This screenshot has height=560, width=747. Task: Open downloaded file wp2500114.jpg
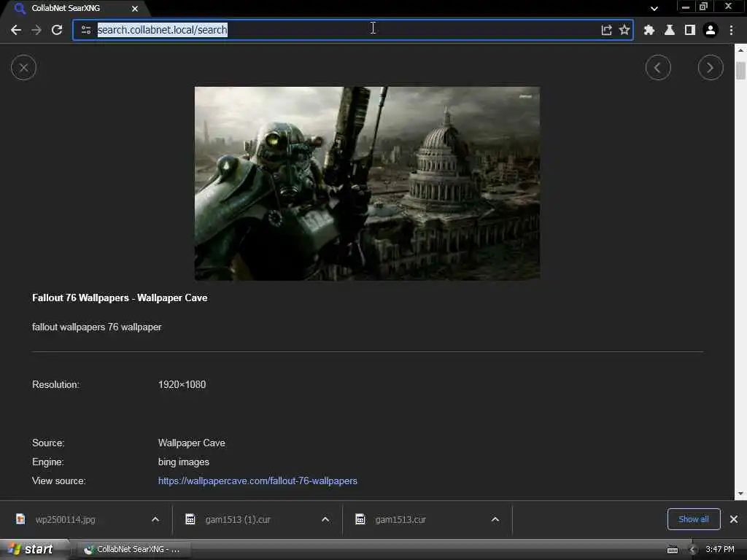tap(65, 519)
